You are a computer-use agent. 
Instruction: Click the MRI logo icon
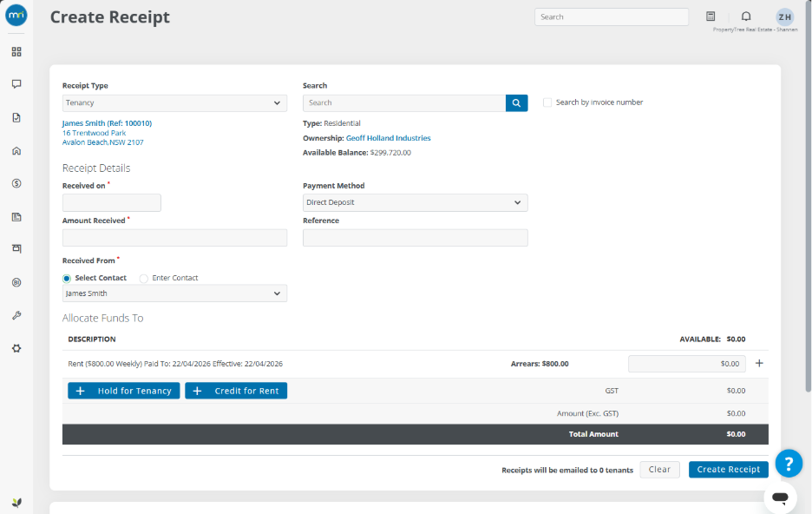(x=16, y=15)
